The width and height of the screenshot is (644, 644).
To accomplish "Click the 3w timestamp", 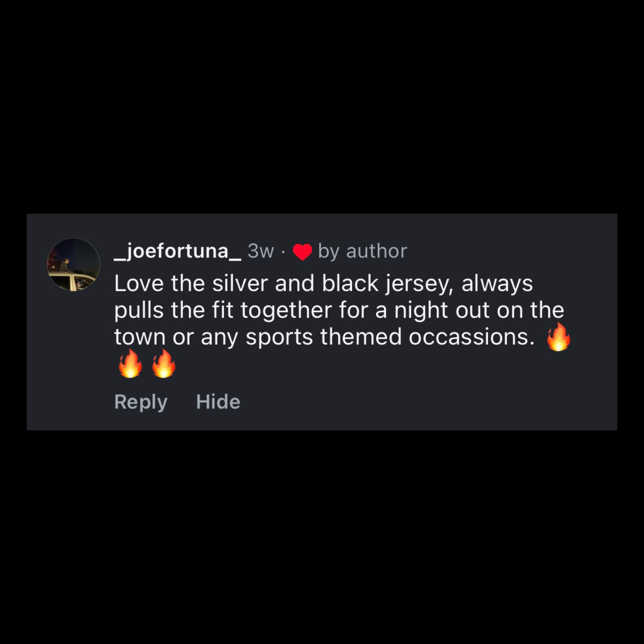I will pyautogui.click(x=261, y=251).
